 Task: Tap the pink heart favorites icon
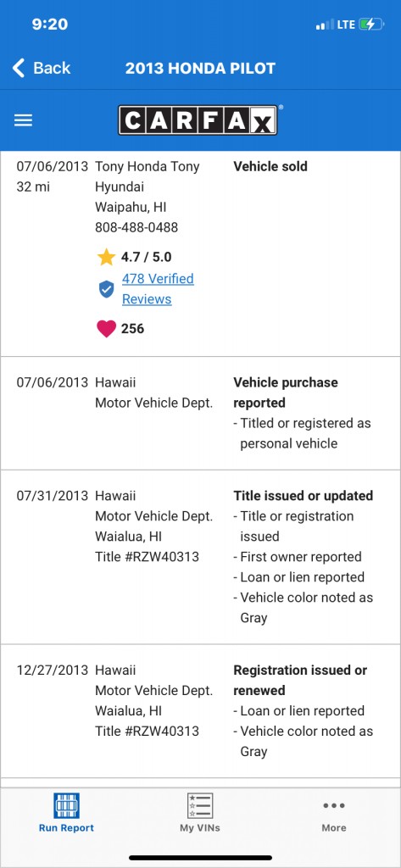(x=106, y=329)
